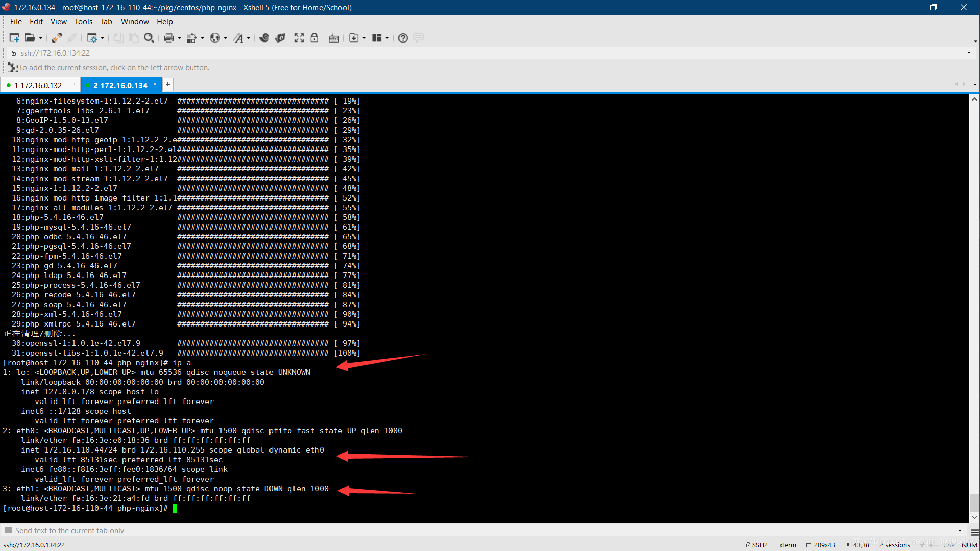
Task: Expand the Font dropdown arrow
Action: click(x=249, y=38)
